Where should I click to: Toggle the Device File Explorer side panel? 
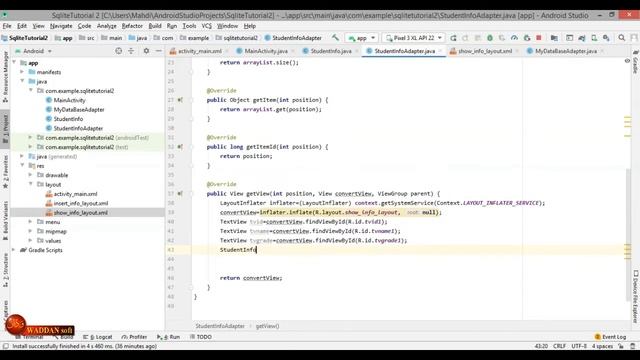[635, 296]
